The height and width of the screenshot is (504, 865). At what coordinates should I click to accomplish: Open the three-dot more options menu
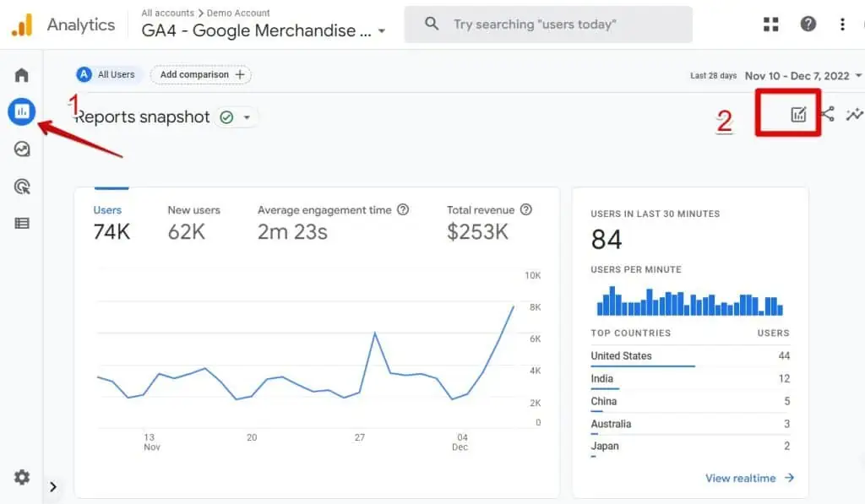pos(842,24)
